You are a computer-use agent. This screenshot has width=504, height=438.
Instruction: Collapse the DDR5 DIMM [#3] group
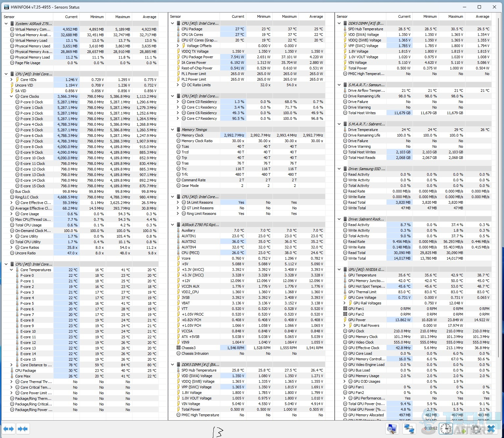coord(339,23)
